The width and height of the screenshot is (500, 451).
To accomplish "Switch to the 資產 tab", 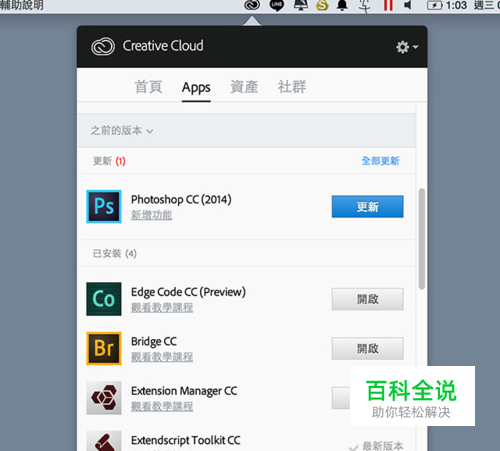I will pyautogui.click(x=244, y=87).
